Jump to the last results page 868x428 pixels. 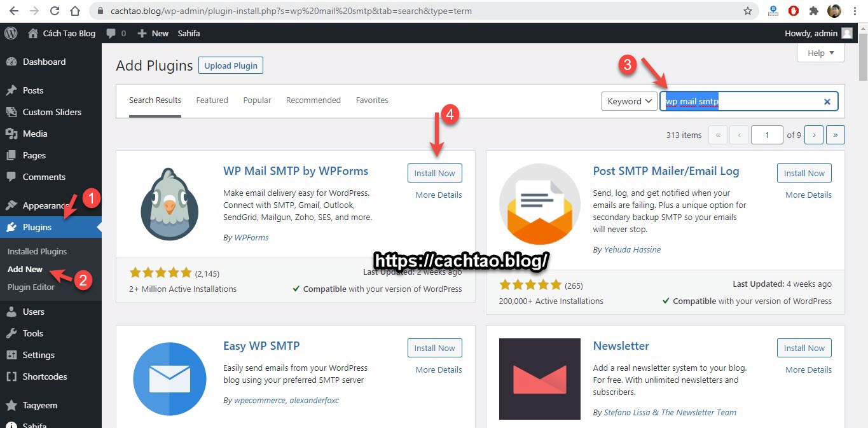click(836, 135)
